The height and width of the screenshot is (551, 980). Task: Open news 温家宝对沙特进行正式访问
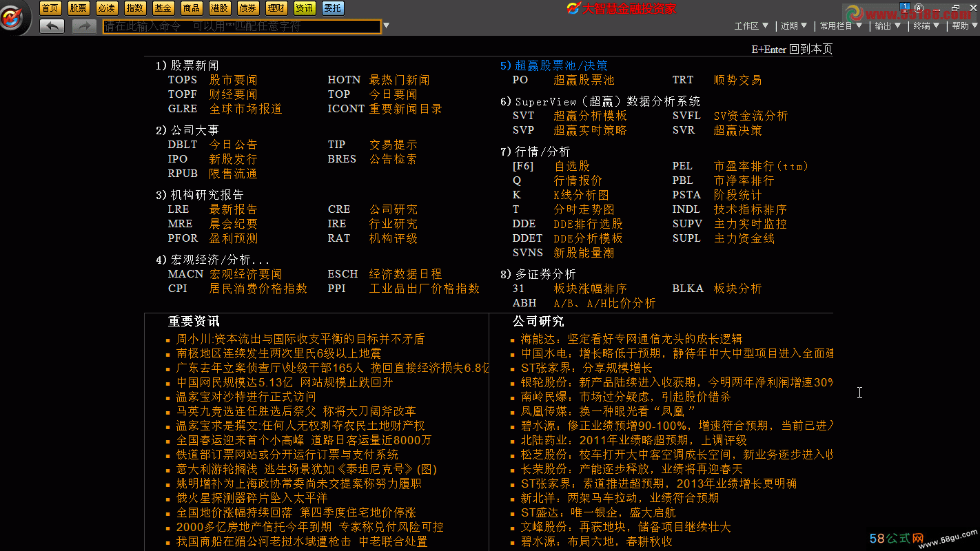(x=246, y=397)
